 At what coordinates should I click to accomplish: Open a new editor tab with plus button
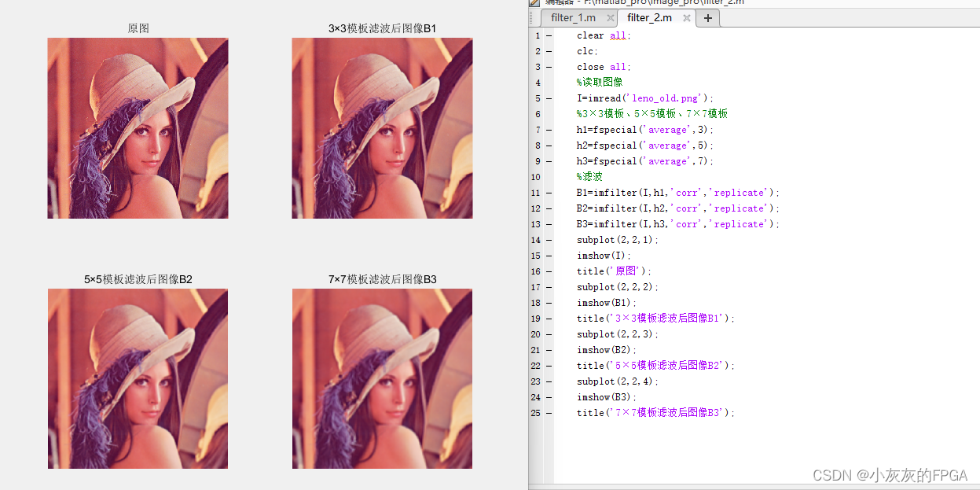point(708,17)
